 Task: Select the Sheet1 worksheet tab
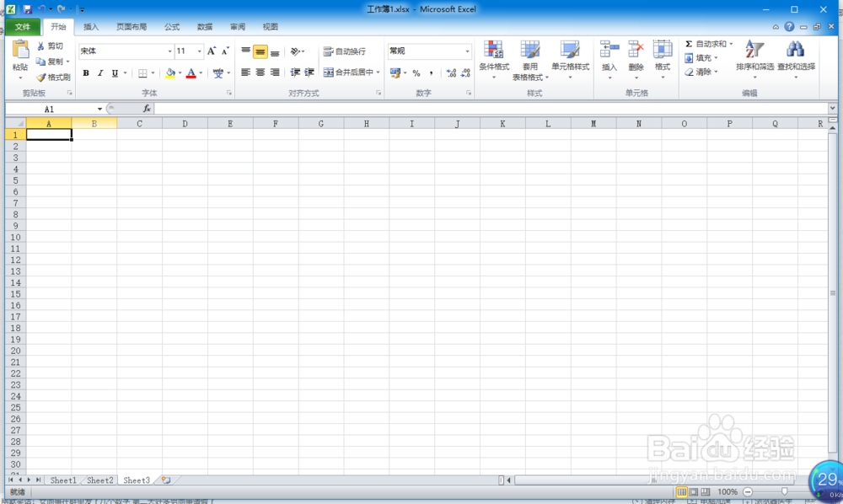(63, 480)
